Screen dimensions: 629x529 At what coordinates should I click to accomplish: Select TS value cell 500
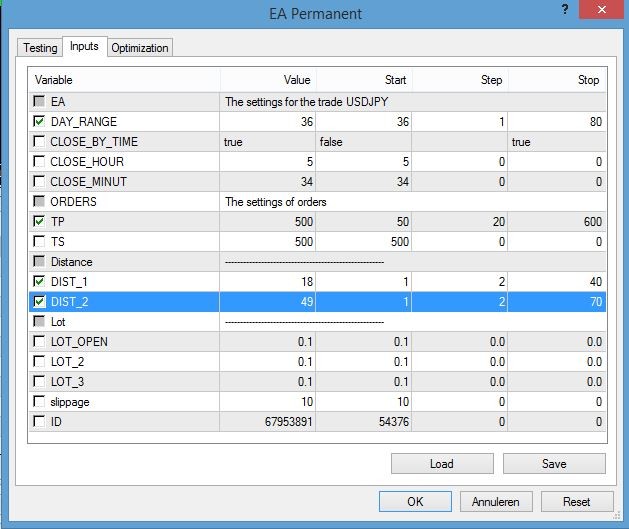tap(268, 242)
